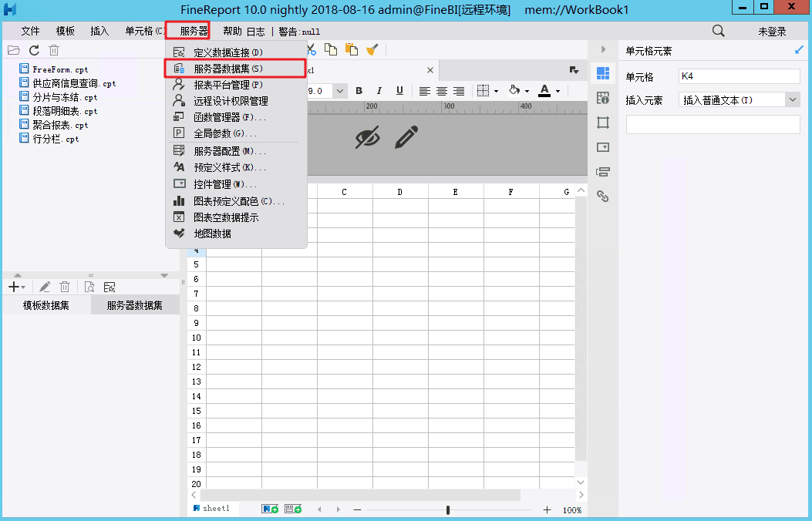Viewport: 812px width, 521px height.
Task: Switch to 服务器数据集 tab
Action: (135, 305)
